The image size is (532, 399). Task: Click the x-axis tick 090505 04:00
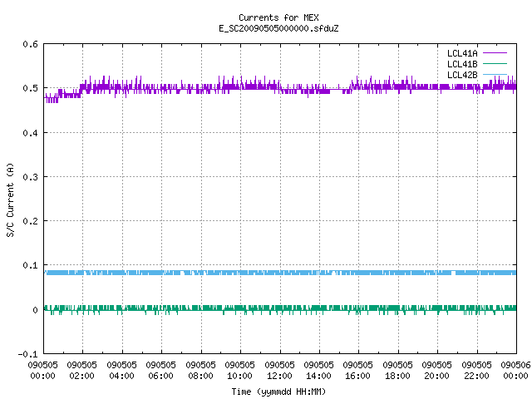[121, 370]
